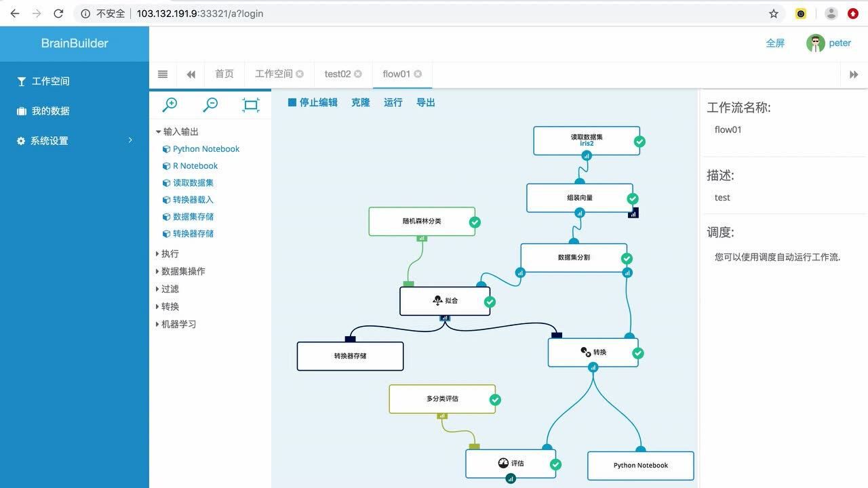The width and height of the screenshot is (868, 488).
Task: Expand the 转换 category in palette
Action: 167,306
